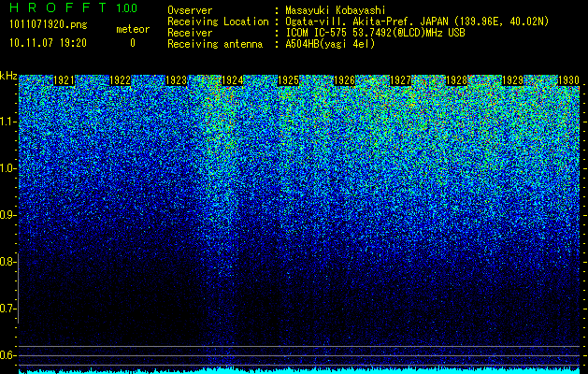Click the 1924 time marker
Screen dimensions: 588x374
pos(233,80)
